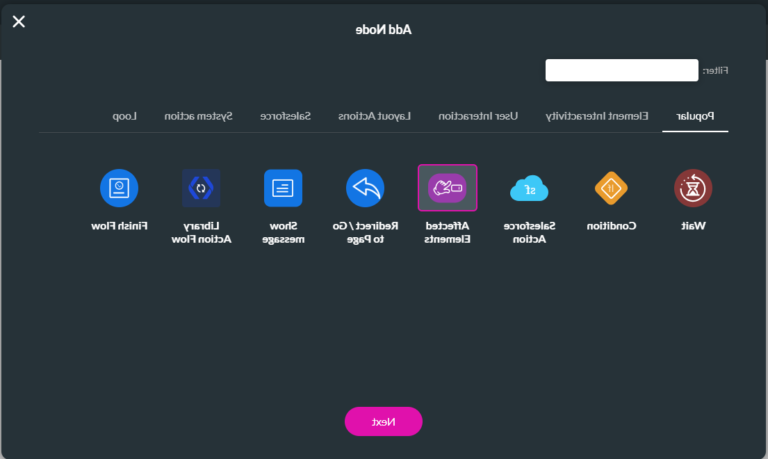
Task: Click inside the Filter text field
Action: 621,71
